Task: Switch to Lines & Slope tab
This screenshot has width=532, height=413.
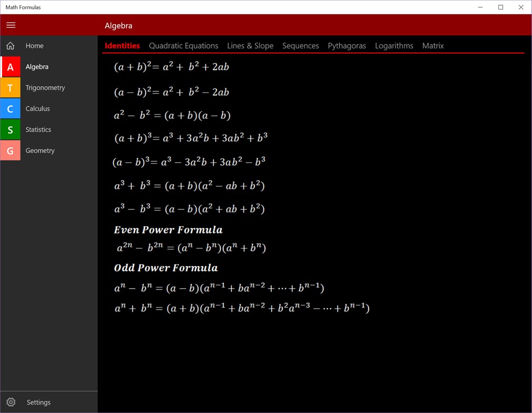Action: point(250,46)
